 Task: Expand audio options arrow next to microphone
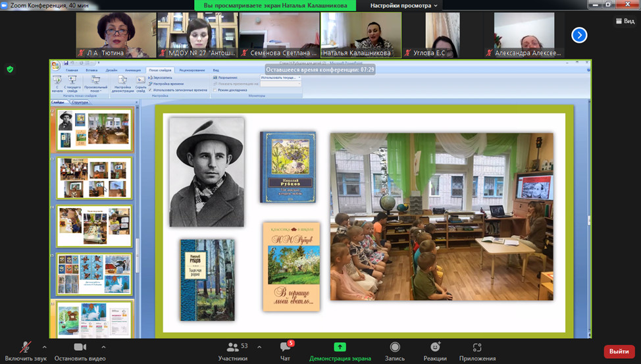45,347
